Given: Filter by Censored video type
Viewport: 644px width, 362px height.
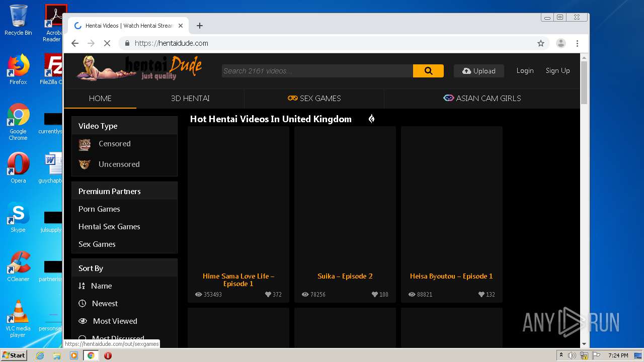Looking at the screenshot, I should pos(114,144).
